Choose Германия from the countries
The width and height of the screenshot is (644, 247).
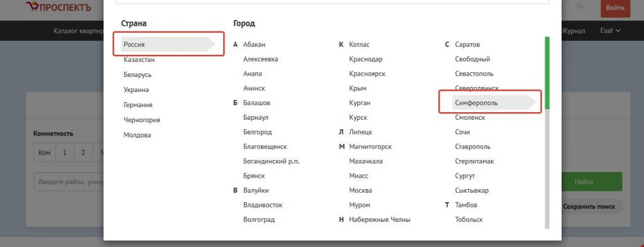click(138, 105)
